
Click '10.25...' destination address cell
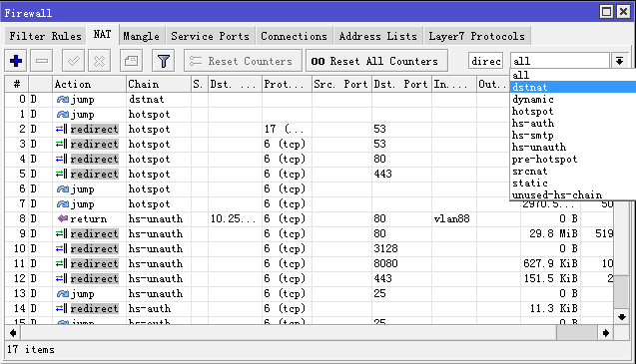[234, 218]
